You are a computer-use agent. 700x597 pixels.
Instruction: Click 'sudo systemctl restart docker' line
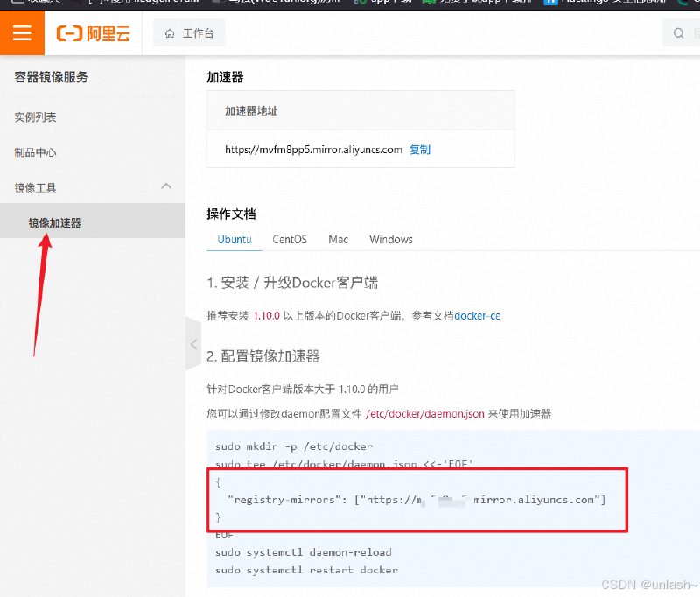coord(306,570)
